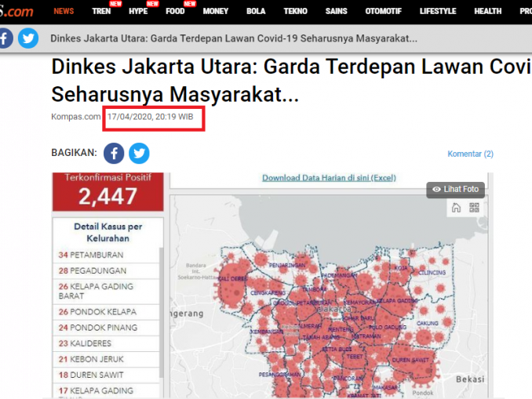Open the HEALTH section
This screenshot has width=532, height=399.
tap(488, 11)
